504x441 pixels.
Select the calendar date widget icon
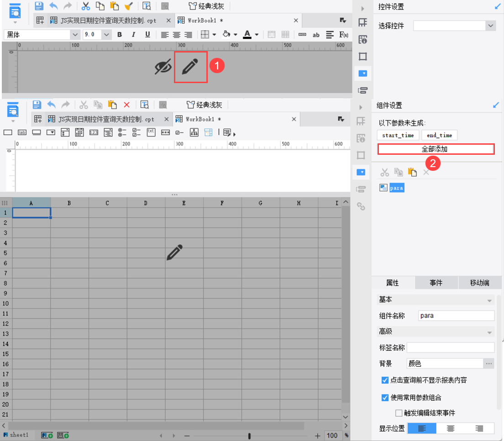(79, 132)
